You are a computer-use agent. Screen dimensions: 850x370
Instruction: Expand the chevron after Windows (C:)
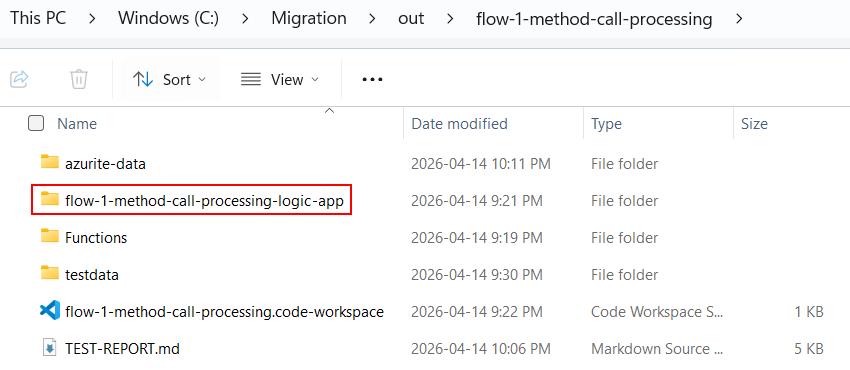245,19
